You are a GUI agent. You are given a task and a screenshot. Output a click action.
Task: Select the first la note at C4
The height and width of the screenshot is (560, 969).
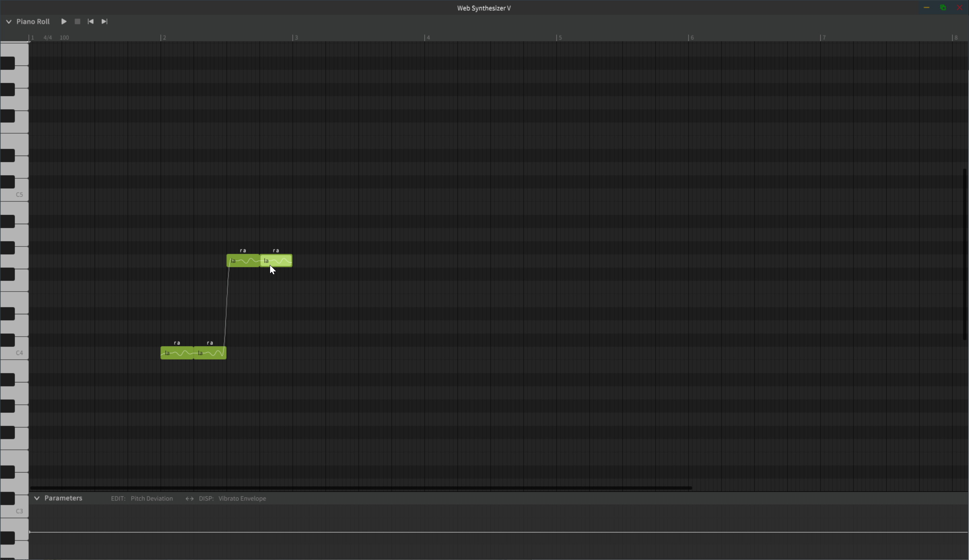(x=177, y=353)
